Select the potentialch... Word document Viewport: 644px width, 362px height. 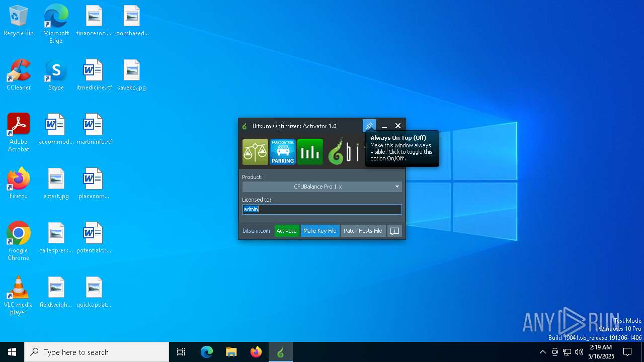[x=94, y=238]
